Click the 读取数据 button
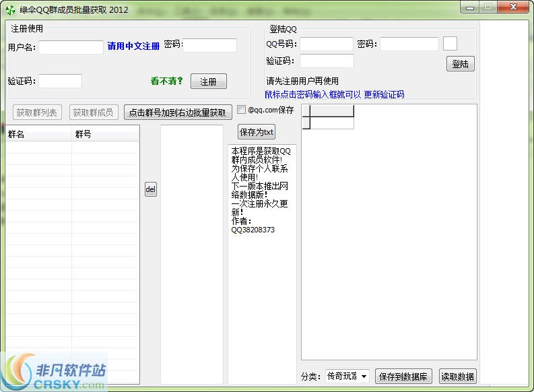This screenshot has height=392, width=534. point(457,377)
